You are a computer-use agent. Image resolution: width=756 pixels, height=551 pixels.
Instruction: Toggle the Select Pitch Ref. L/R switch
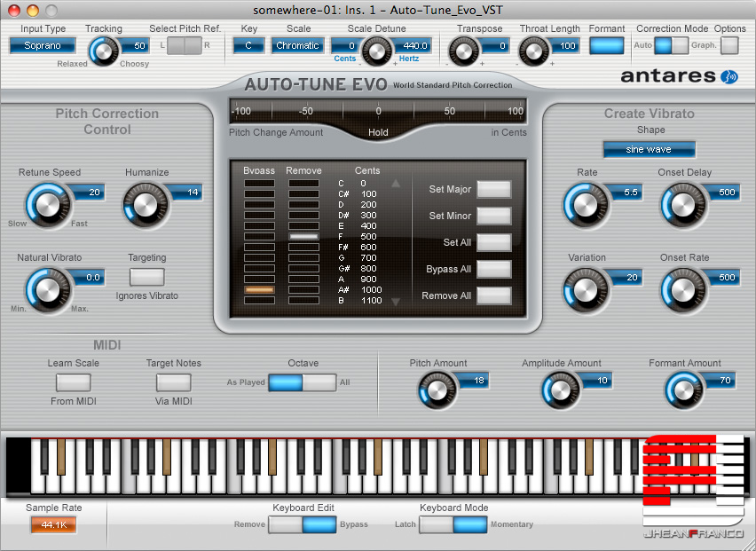coord(185,45)
